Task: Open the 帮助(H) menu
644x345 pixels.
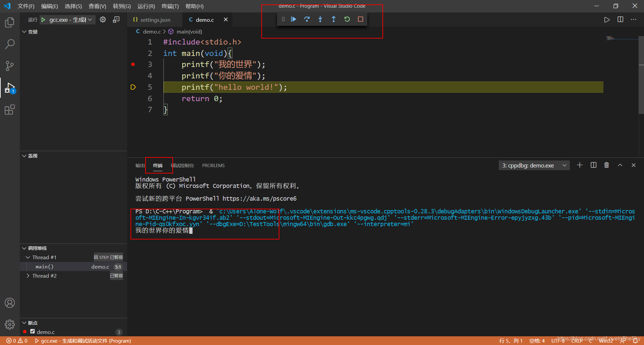Action: [x=195, y=6]
